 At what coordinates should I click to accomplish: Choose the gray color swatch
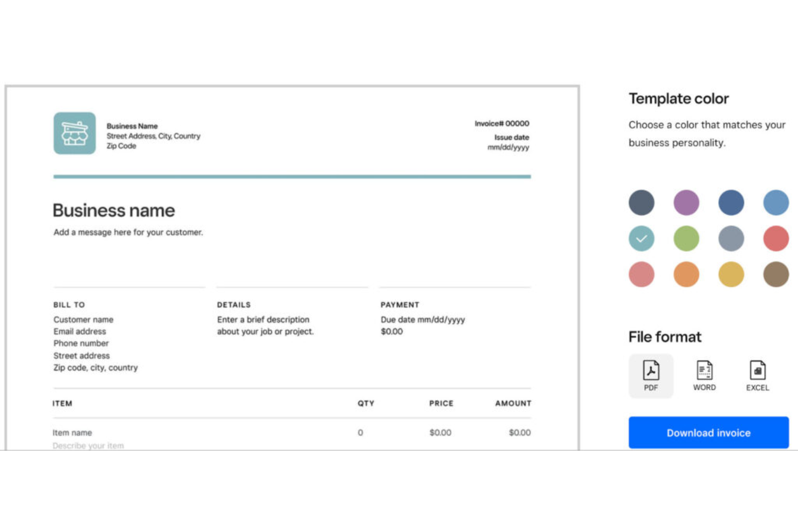(x=731, y=238)
